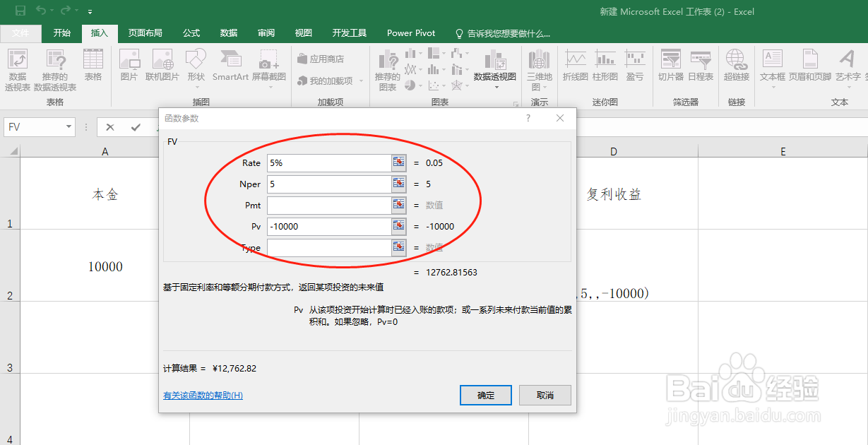Switch to the Power Pivot tab
The image size is (868, 445).
(x=411, y=33)
